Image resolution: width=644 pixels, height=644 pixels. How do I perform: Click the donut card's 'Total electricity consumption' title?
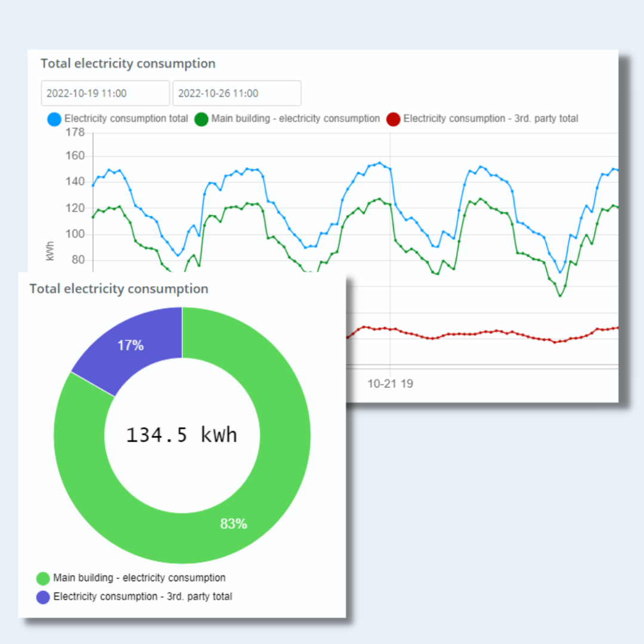119,289
